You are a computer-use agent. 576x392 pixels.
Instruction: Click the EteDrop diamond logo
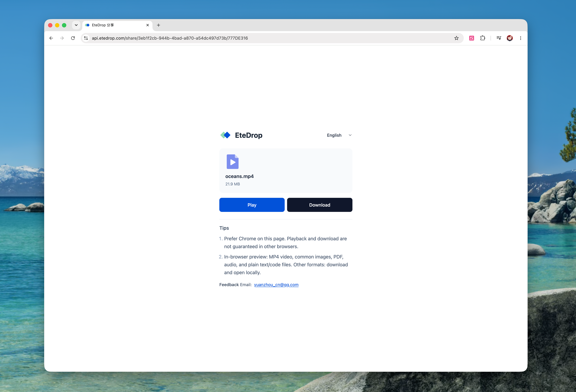225,135
